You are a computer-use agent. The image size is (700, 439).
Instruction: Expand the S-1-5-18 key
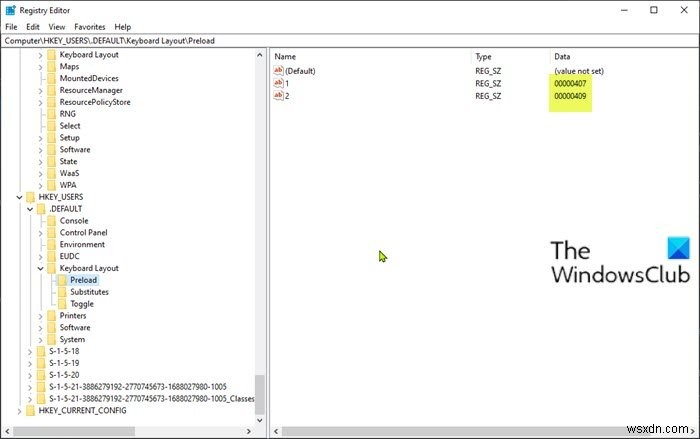click(x=30, y=351)
